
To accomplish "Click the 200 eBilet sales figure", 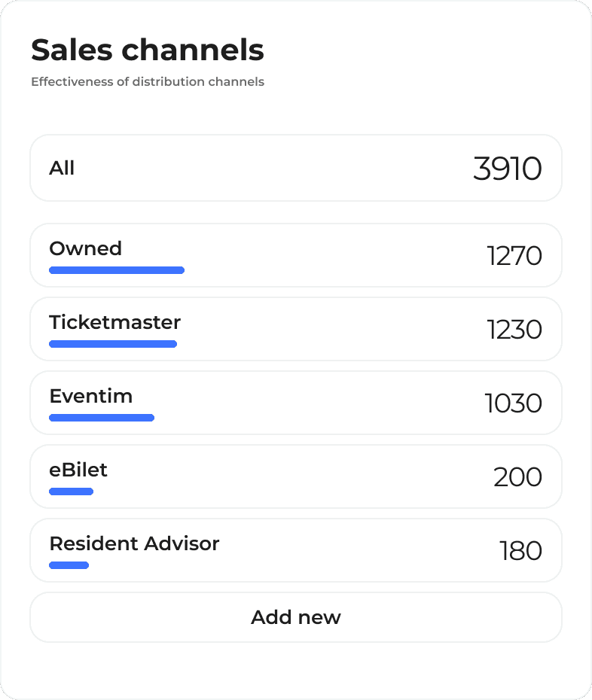I will click(x=518, y=476).
